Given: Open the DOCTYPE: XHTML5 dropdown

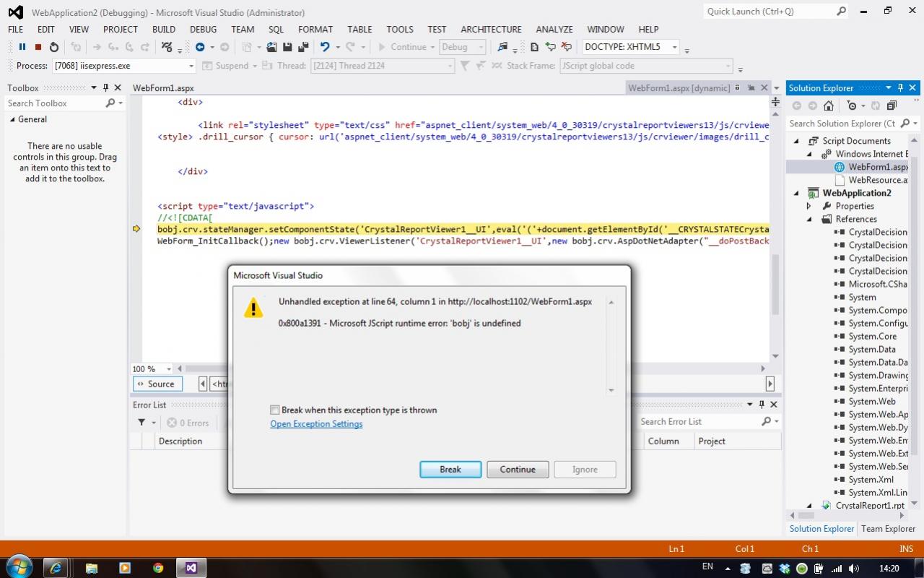Looking at the screenshot, I should (x=674, y=47).
